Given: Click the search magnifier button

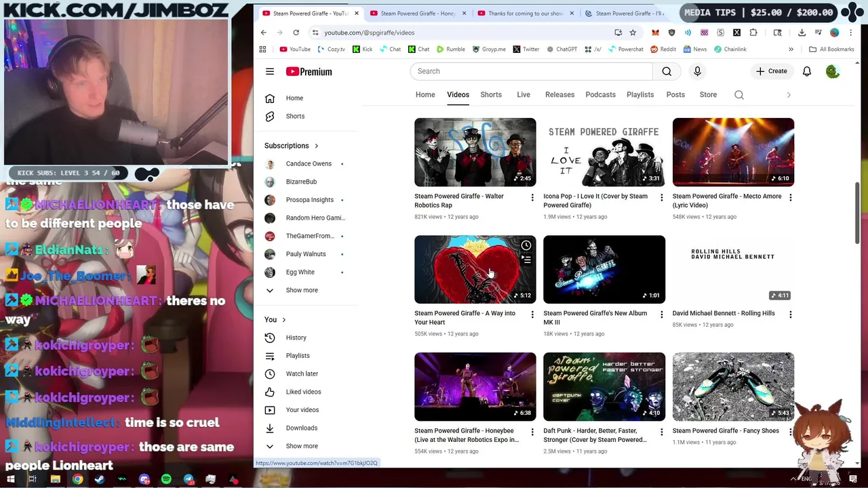Looking at the screenshot, I should 667,71.
